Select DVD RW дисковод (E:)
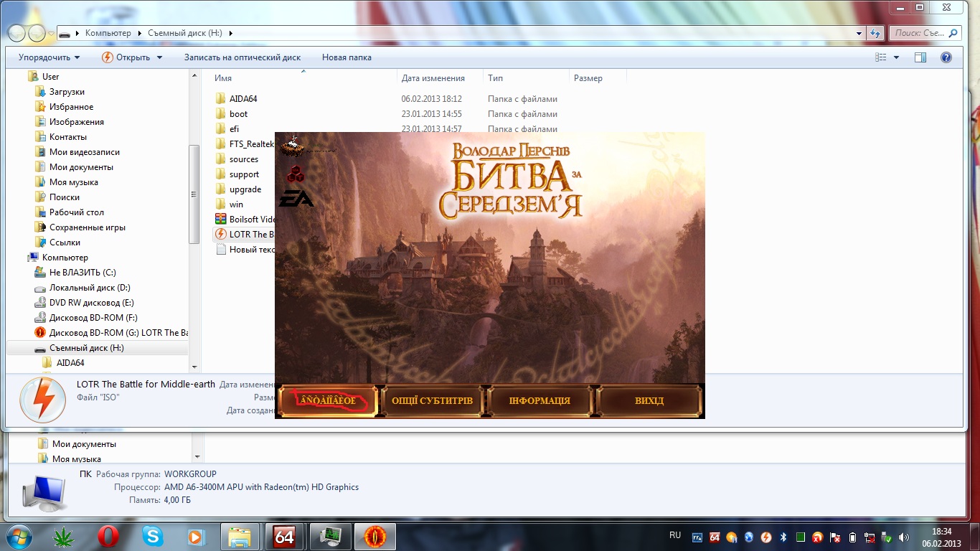Viewport: 980px width, 551px height. point(91,303)
